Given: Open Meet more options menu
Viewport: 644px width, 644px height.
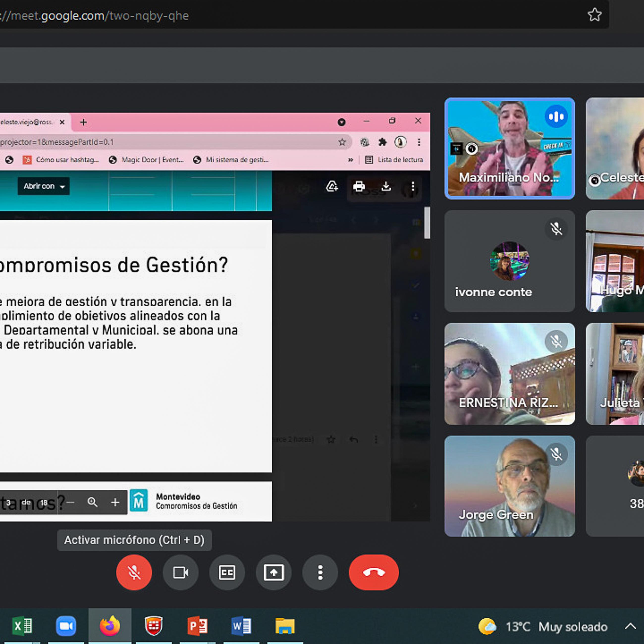Looking at the screenshot, I should pyautogui.click(x=320, y=572).
